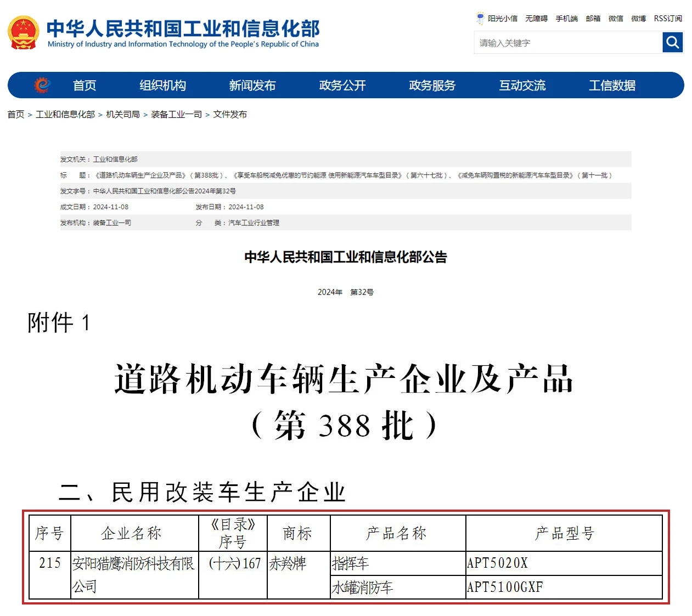Open 工信数据 in the navigation bar
This screenshot has height=616, width=692.
pyautogui.click(x=612, y=86)
